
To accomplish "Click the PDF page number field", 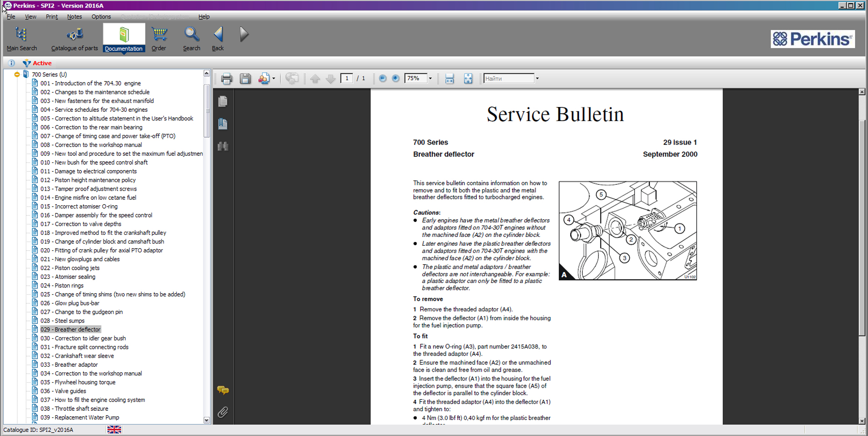I will click(346, 79).
